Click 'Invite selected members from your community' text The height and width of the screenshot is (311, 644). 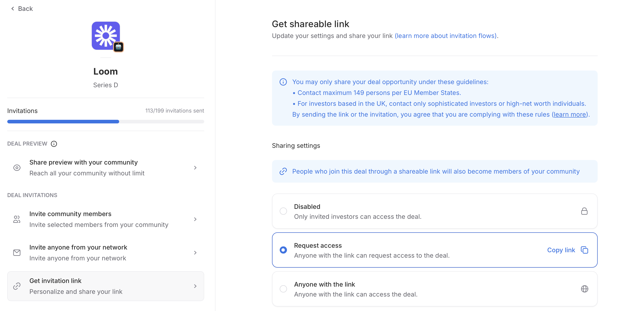99,225
